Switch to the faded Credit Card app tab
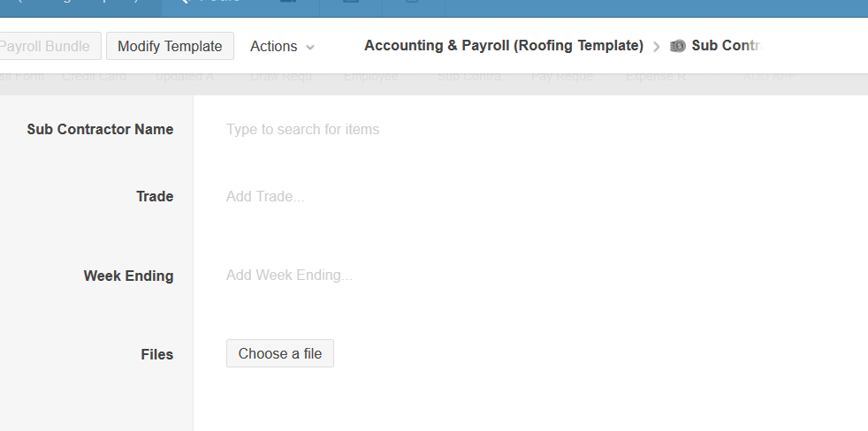Image resolution: width=868 pixels, height=431 pixels. tap(99, 77)
